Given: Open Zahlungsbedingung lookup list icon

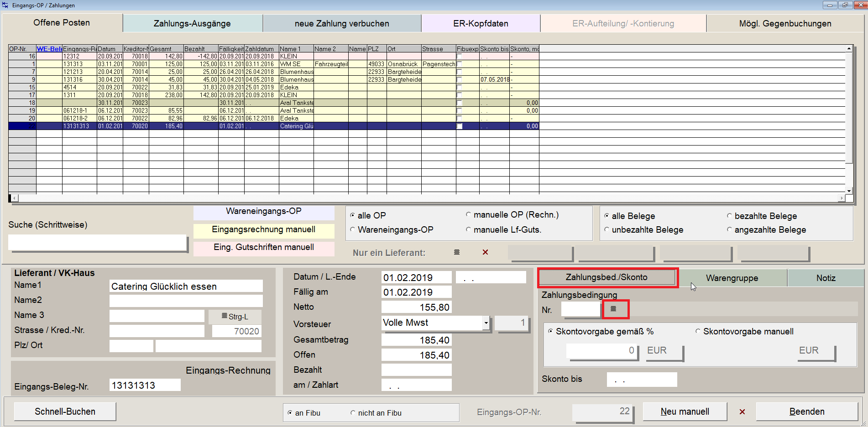Looking at the screenshot, I should (x=614, y=309).
